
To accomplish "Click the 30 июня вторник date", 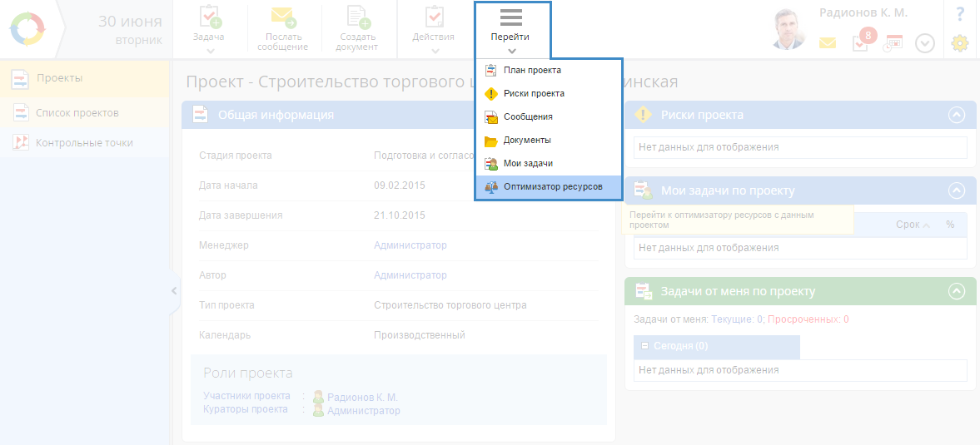I will point(130,30).
